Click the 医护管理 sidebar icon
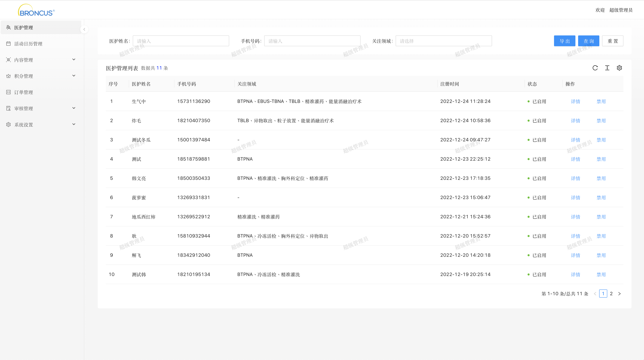This screenshot has width=644, height=360. pyautogui.click(x=8, y=27)
